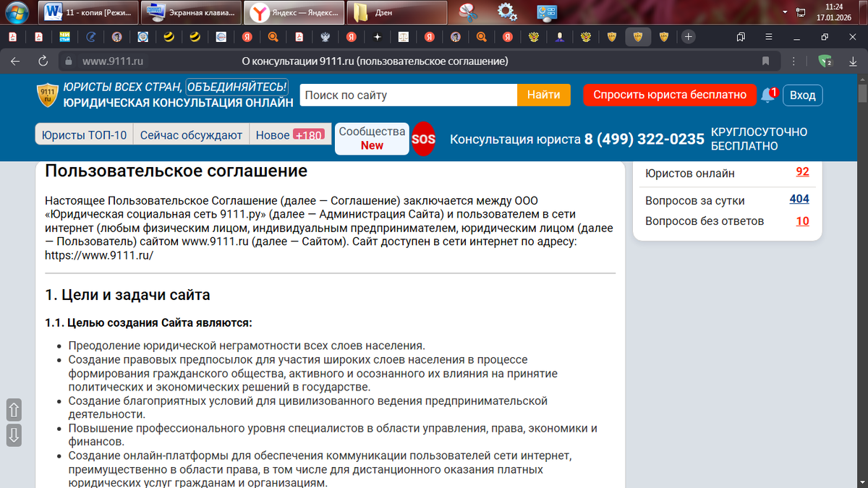Switch to the scales of justice browser tab

(403, 36)
